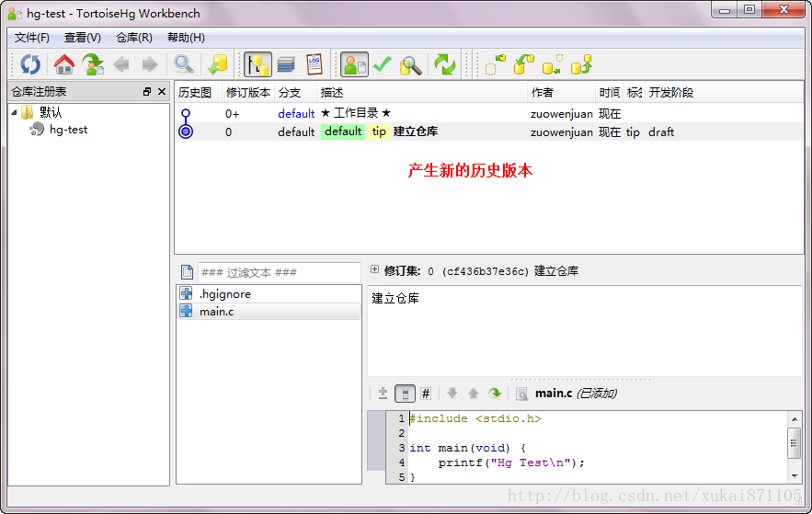Click the Back navigation arrow
The image size is (812, 514).
pyautogui.click(x=121, y=64)
